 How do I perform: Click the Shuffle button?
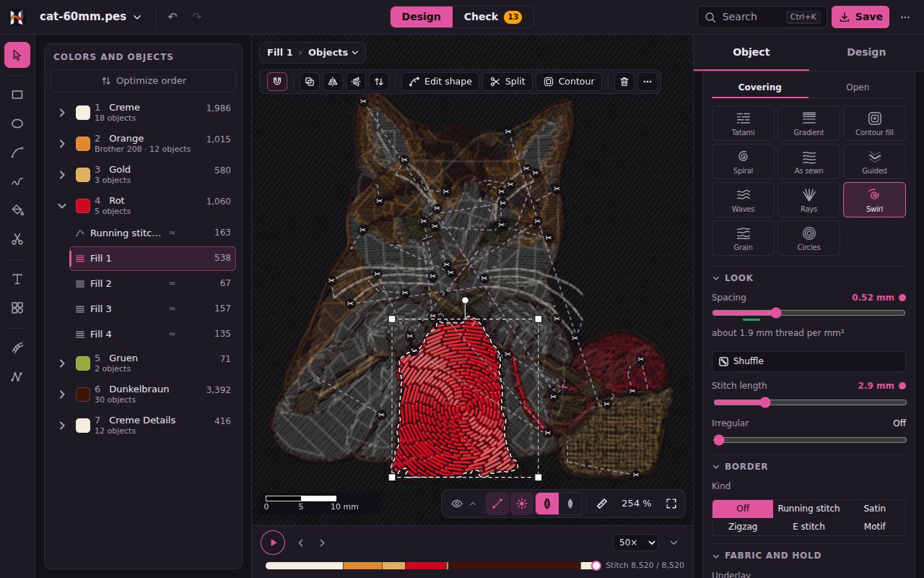808,361
